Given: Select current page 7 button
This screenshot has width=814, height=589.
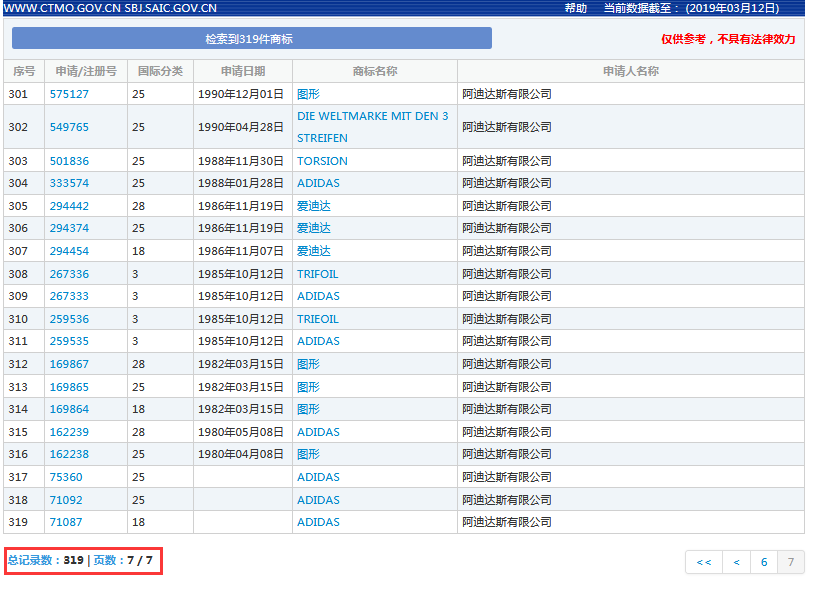Looking at the screenshot, I should [x=790, y=562].
